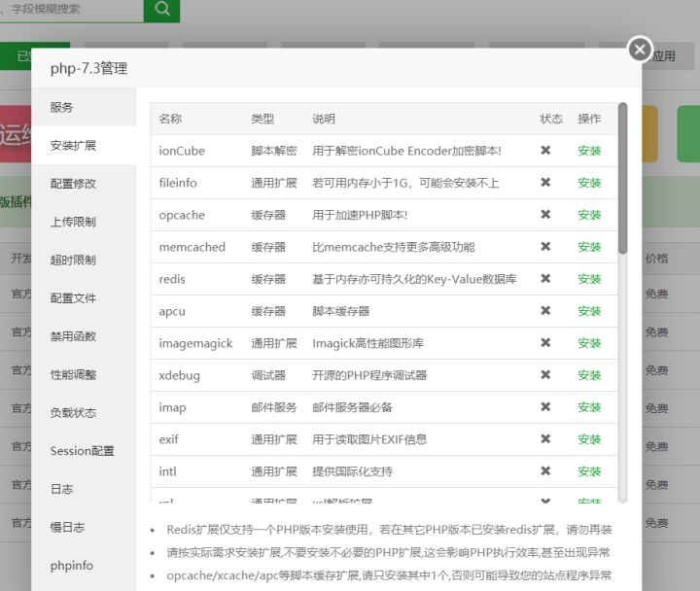700x591 pixels.
Task: Open the 慢日志 tab
Action: [x=84, y=527]
